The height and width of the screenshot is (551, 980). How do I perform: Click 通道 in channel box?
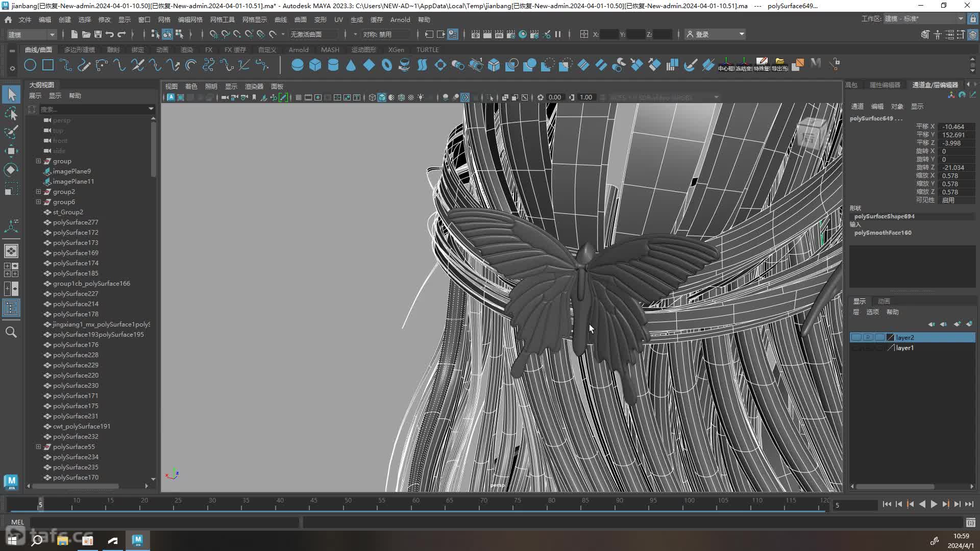[857, 106]
